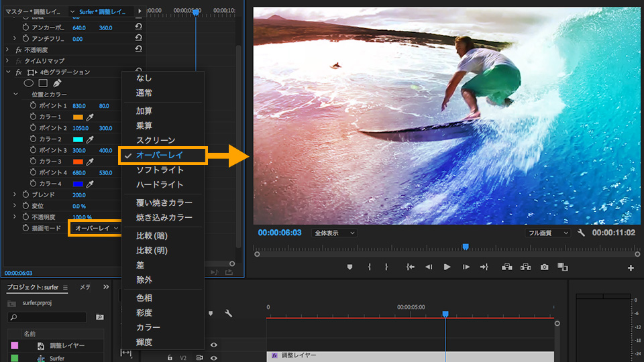Choose 比較 (暗) blend mode
This screenshot has width=644, height=362.
[x=163, y=235]
